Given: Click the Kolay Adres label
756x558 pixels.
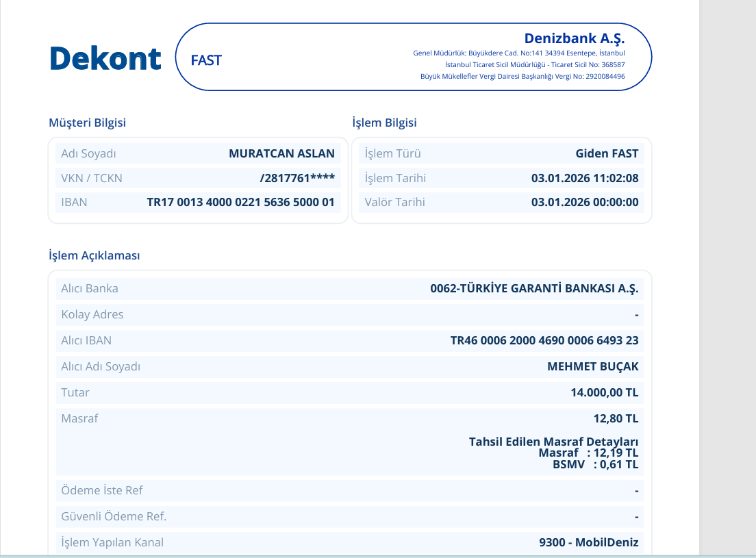Looking at the screenshot, I should (x=92, y=315).
